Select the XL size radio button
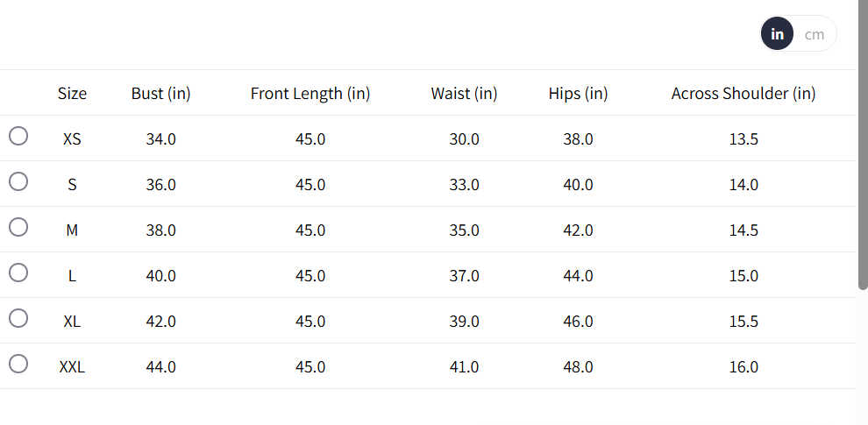This screenshot has width=868, height=425. (18, 318)
